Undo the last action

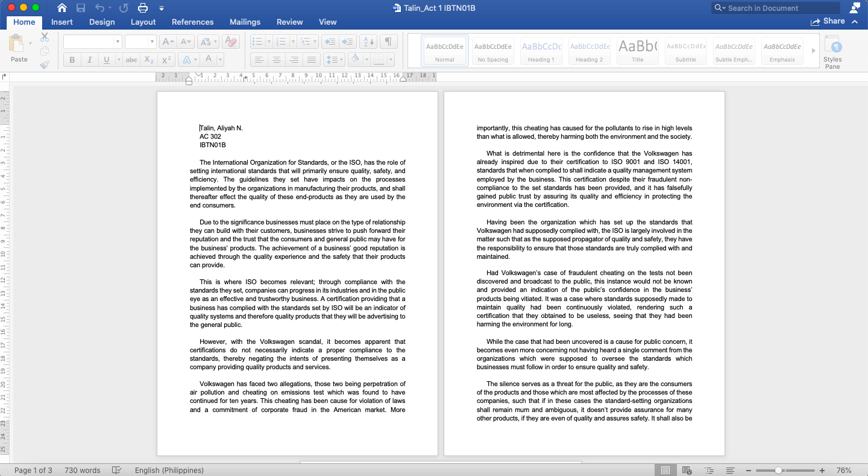tap(99, 8)
